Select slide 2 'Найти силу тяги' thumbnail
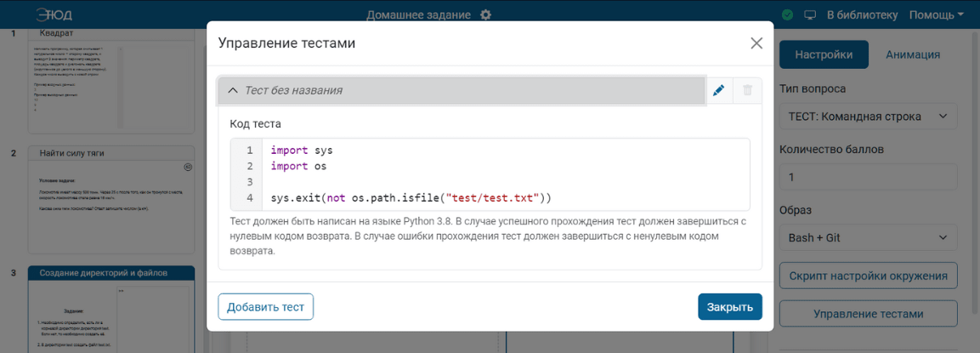The width and height of the screenshot is (980, 353). click(x=111, y=200)
